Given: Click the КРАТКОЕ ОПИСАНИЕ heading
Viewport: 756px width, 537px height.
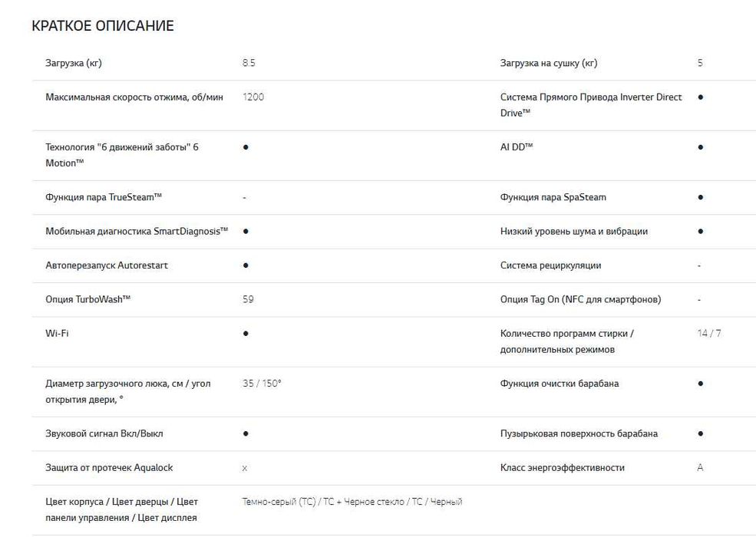Looking at the screenshot, I should pyautogui.click(x=103, y=26).
